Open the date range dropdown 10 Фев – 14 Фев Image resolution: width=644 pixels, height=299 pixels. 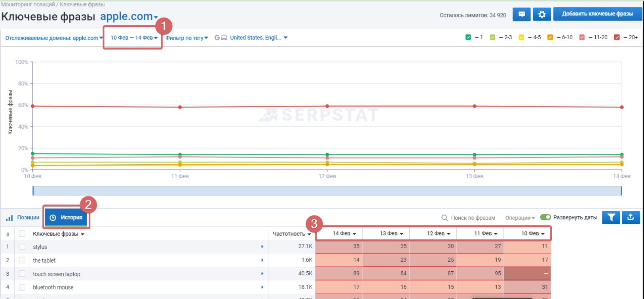134,38
